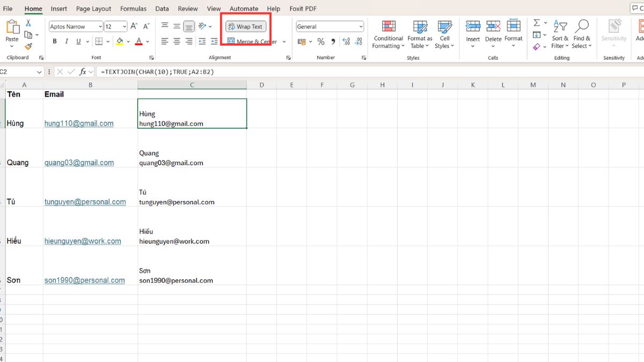The image size is (644, 362).
Task: Apply Percent Style format
Action: click(321, 41)
